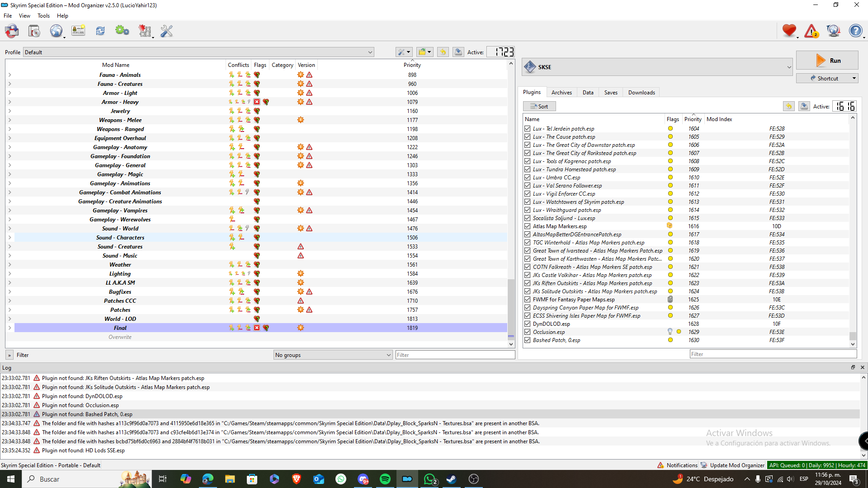The width and height of the screenshot is (868, 488).
Task: Toggle Socalista Soljund - Lux.esp checkbox
Action: tap(527, 218)
